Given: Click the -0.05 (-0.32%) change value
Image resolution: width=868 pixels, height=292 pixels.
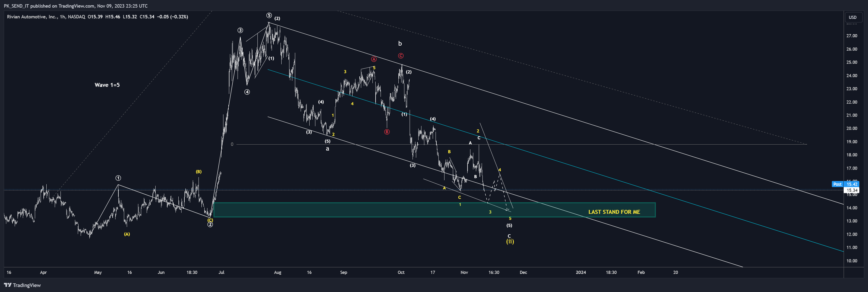Looking at the screenshot, I should click(173, 17).
